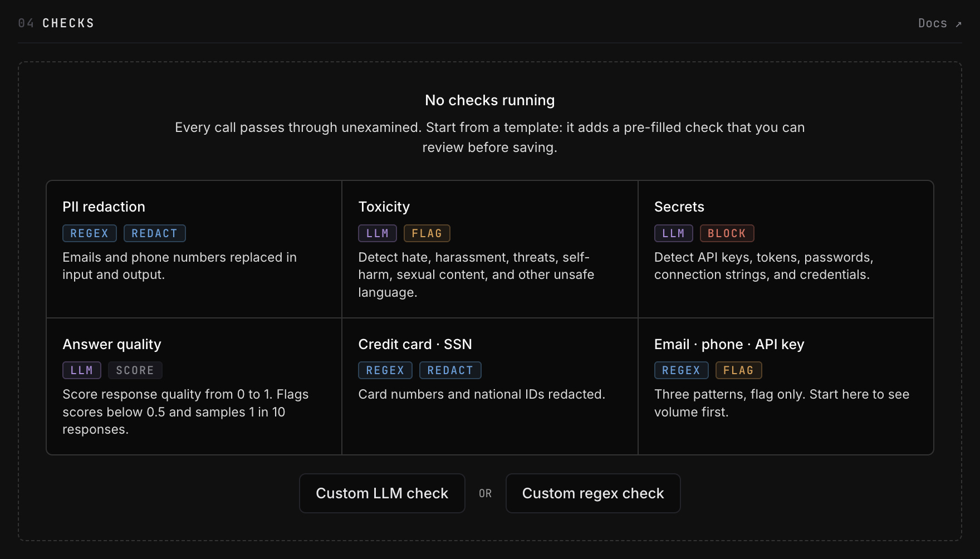Select the PII redaction template card
This screenshot has height=559, width=980.
point(194,249)
